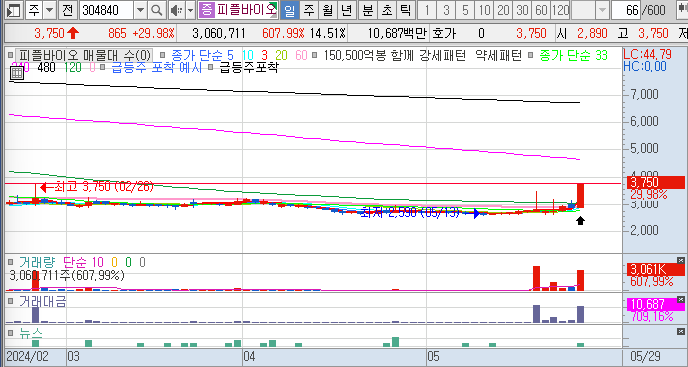Screen dimensions: 688x367
Task: Toggle 거래량 단순 10 indicator checkbox
Action: [11, 263]
